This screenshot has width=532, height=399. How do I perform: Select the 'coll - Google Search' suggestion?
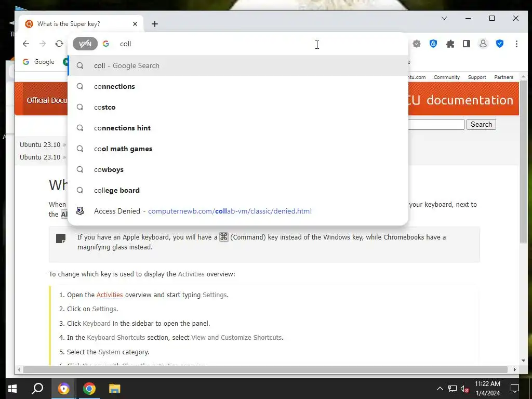click(x=238, y=65)
